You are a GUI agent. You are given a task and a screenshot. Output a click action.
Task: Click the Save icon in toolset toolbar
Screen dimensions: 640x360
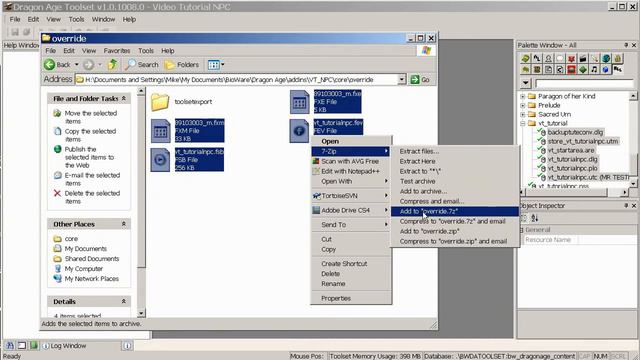tap(15, 31)
